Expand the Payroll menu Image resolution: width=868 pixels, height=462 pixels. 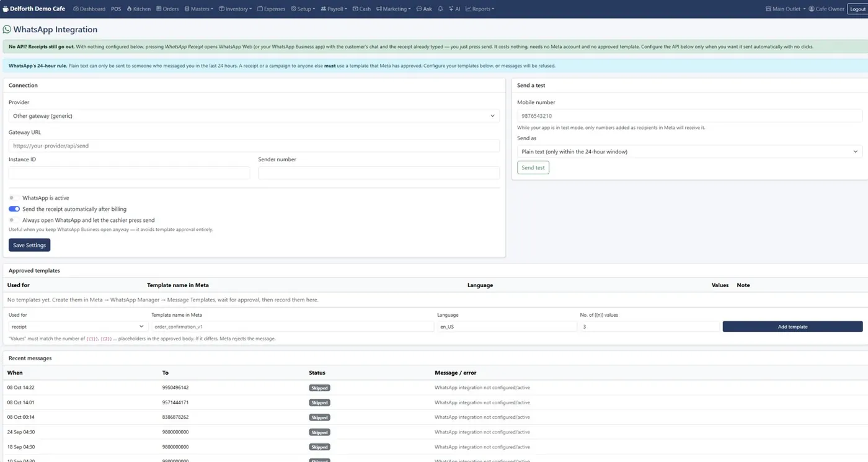(334, 9)
